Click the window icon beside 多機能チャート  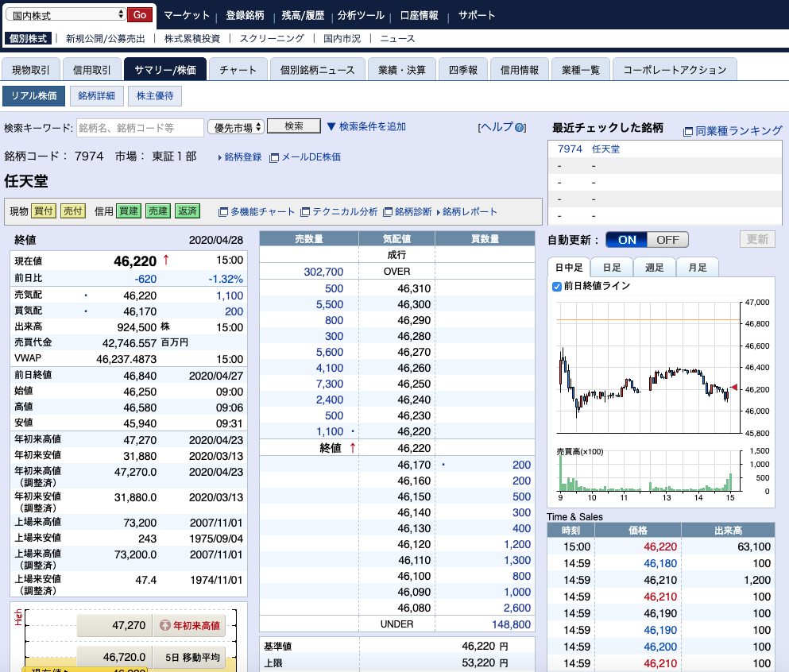[223, 212]
